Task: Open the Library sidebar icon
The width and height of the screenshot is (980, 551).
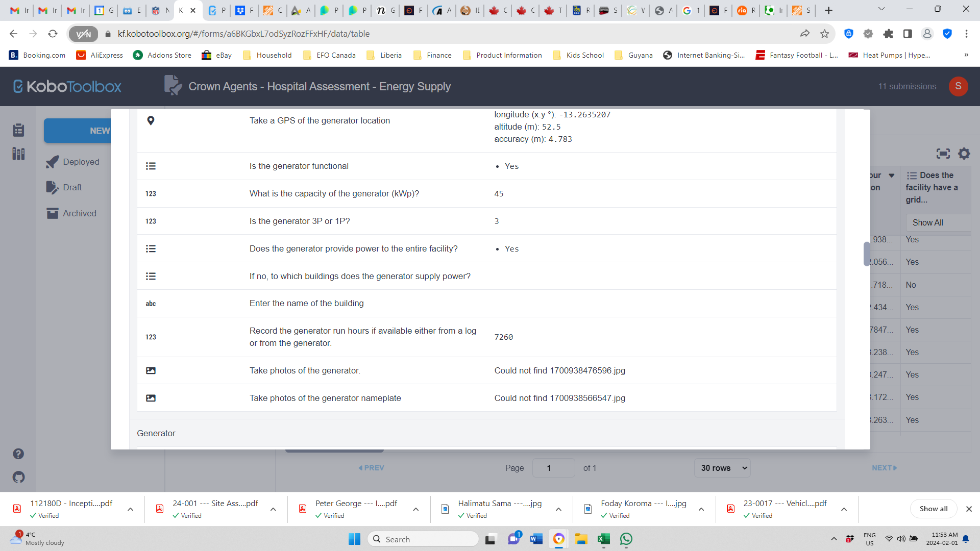Action: click(x=19, y=154)
